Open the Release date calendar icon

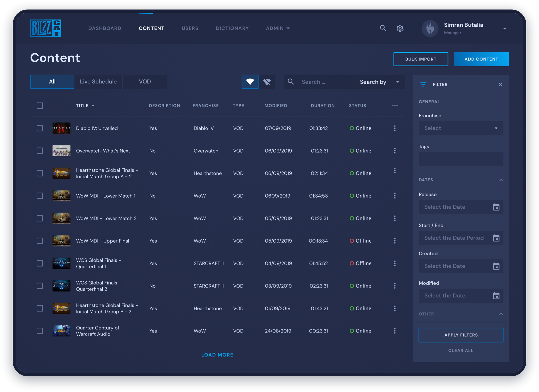[496, 207]
